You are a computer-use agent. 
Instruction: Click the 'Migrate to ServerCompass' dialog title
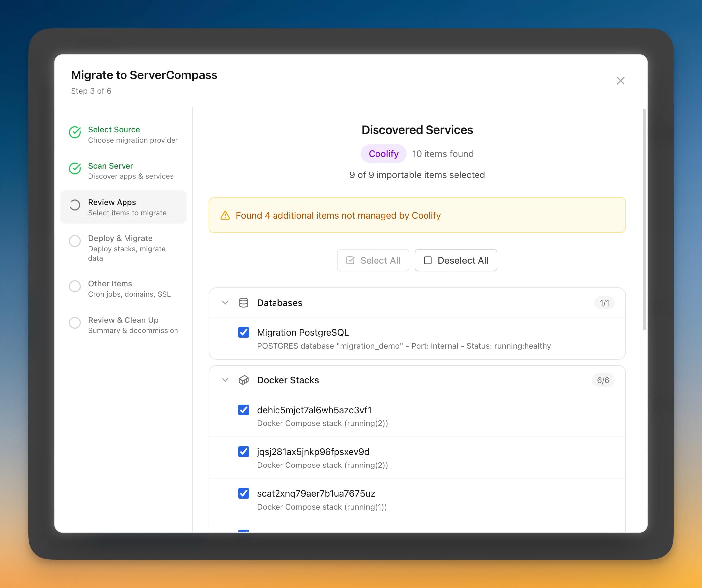click(x=144, y=75)
